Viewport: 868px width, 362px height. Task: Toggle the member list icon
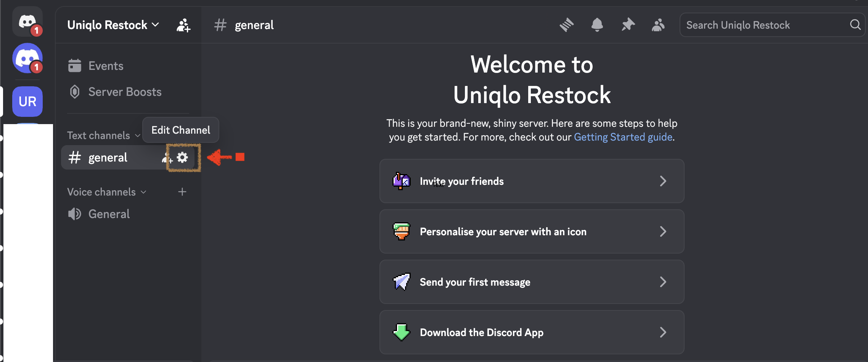[658, 25]
